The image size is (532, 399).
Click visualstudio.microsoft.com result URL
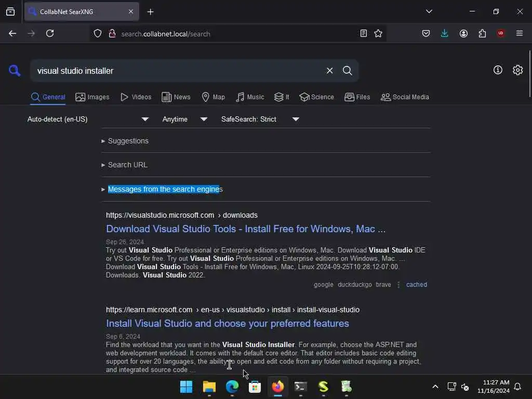(x=181, y=215)
